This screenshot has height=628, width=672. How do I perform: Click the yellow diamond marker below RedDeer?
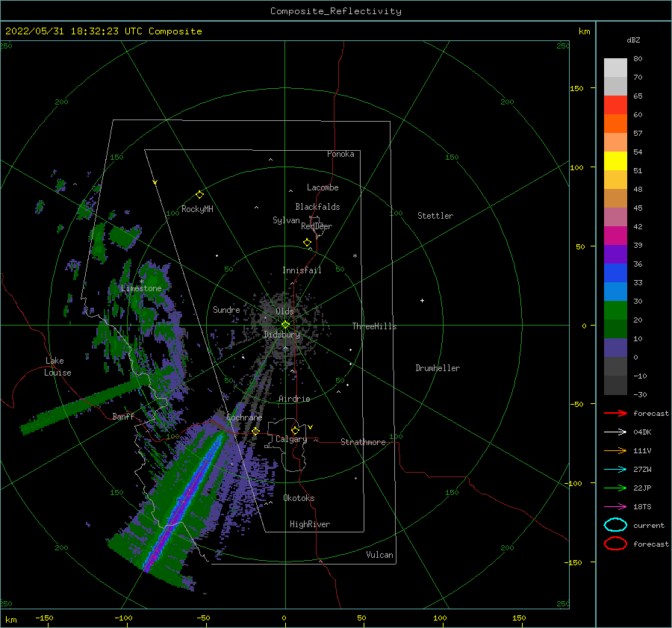[308, 243]
